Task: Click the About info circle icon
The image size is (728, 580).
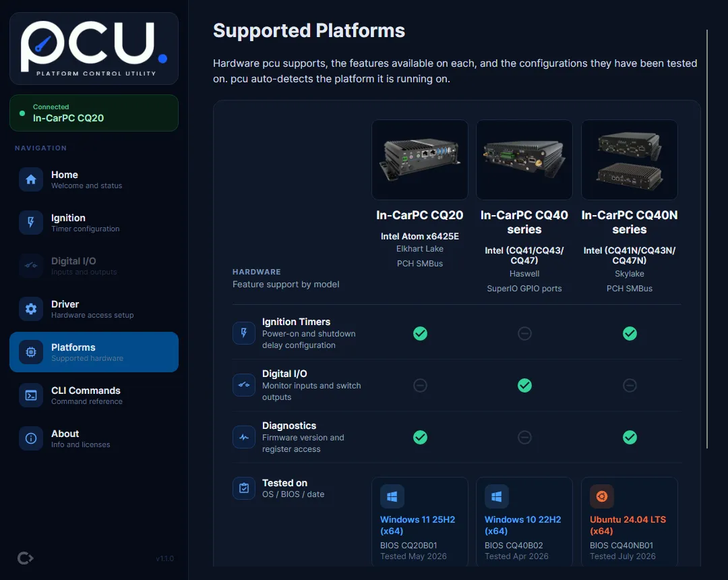Action: coord(31,439)
